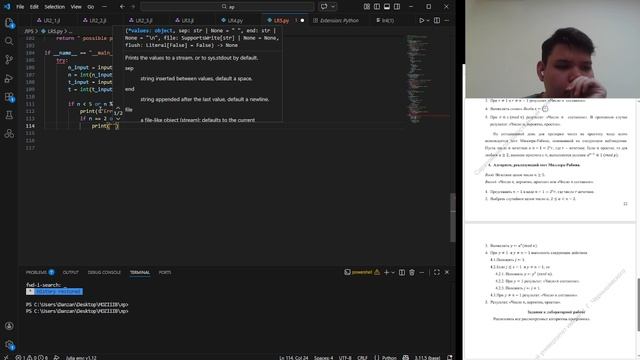Show the next signature with down arrow

pyautogui.click(x=118, y=119)
